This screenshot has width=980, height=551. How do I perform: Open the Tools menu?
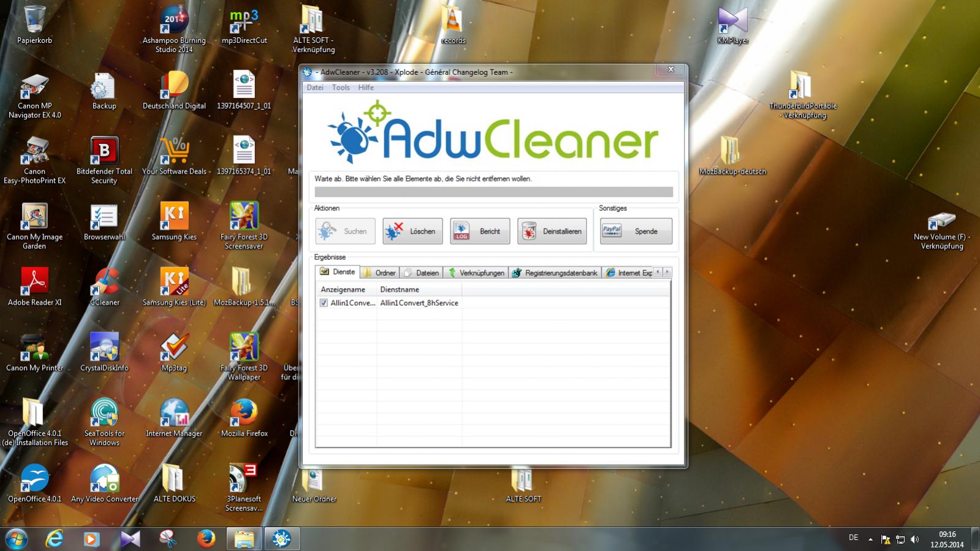pyautogui.click(x=341, y=88)
